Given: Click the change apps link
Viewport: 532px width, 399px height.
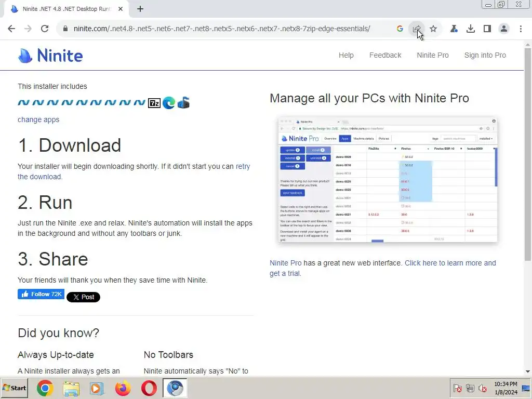Looking at the screenshot, I should (x=38, y=119).
